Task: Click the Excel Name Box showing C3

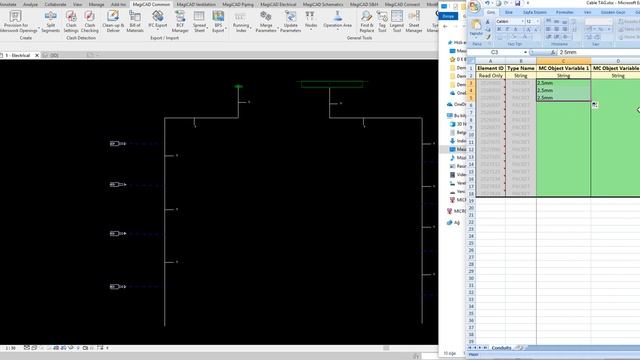Action: pos(494,52)
